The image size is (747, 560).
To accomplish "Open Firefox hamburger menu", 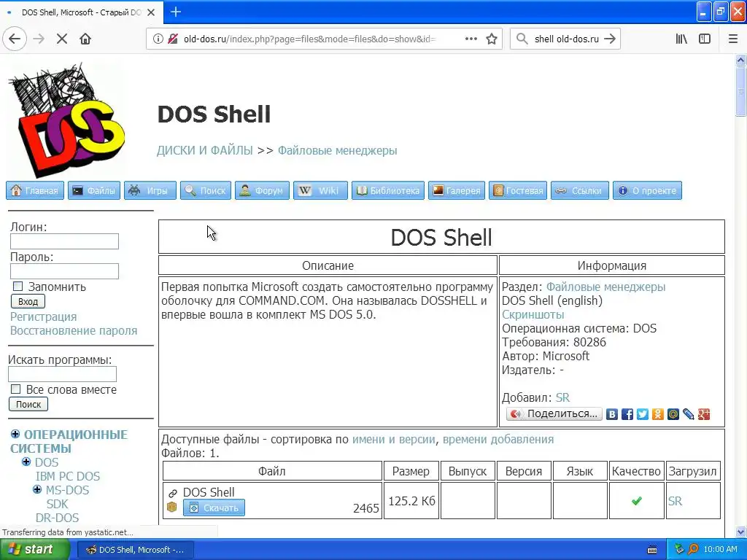I will [733, 39].
